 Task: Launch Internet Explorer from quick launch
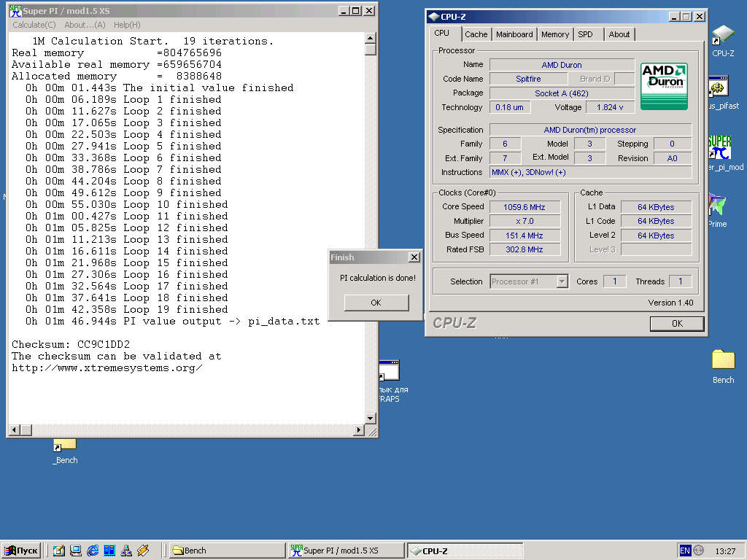click(x=93, y=551)
